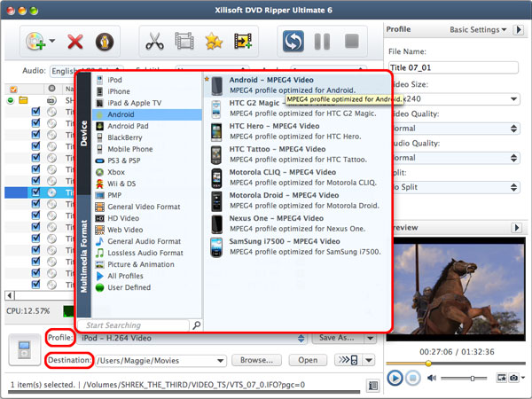532x399 pixels.
Task: Start conversion with blue convert icon
Action: 293,42
